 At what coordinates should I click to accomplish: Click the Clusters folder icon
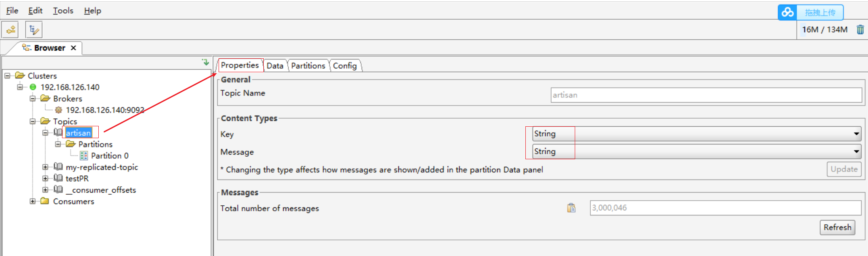20,76
